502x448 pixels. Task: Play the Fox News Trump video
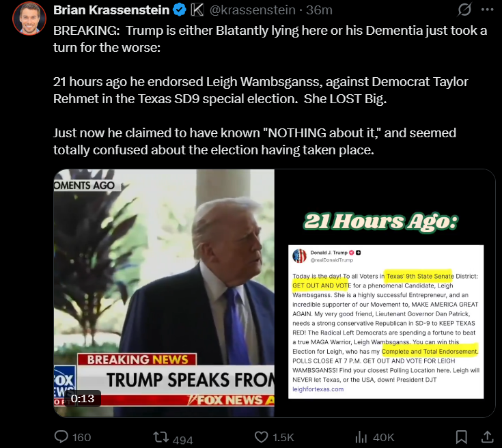click(x=164, y=293)
